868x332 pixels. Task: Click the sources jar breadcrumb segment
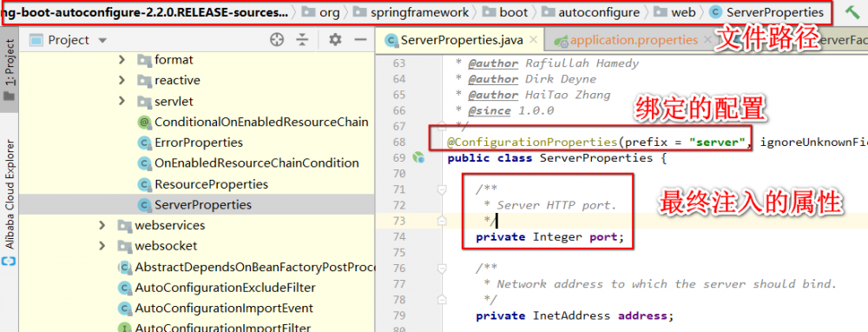145,11
